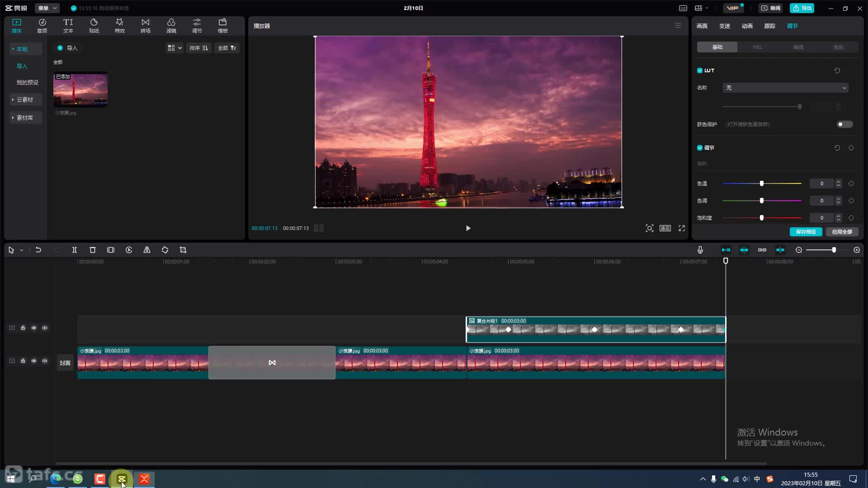Expand the 素材库 tree item

26,118
